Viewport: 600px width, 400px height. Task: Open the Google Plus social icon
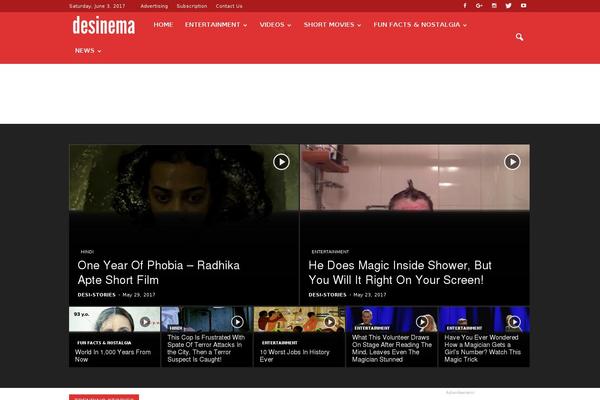[479, 6]
